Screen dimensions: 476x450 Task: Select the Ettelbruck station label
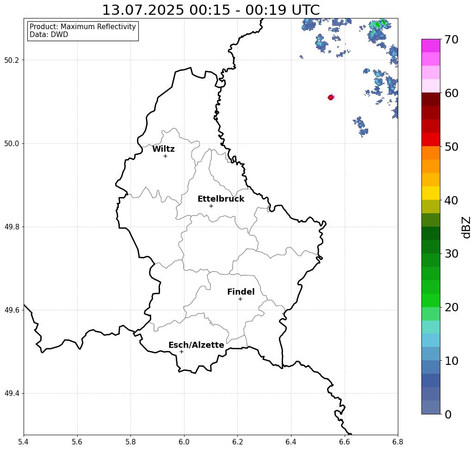click(x=221, y=199)
